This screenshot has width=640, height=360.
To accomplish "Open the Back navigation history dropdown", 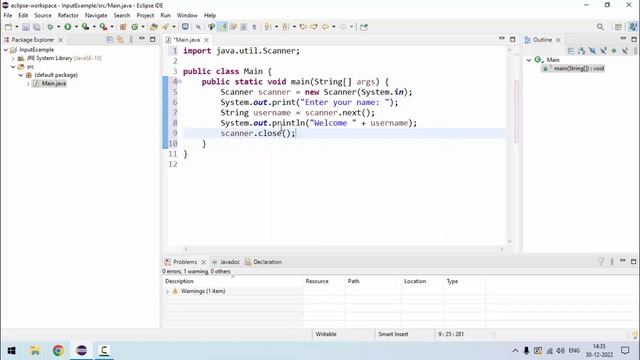I will pos(333,27).
